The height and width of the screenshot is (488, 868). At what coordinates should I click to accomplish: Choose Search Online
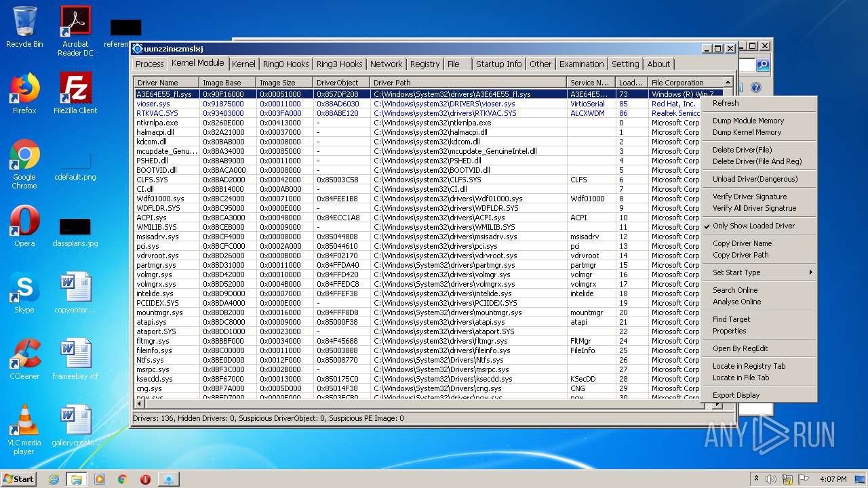coord(759,290)
